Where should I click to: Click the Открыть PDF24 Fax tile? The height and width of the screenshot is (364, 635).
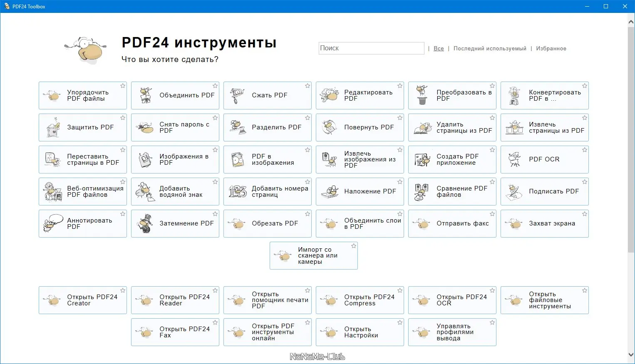tap(175, 332)
